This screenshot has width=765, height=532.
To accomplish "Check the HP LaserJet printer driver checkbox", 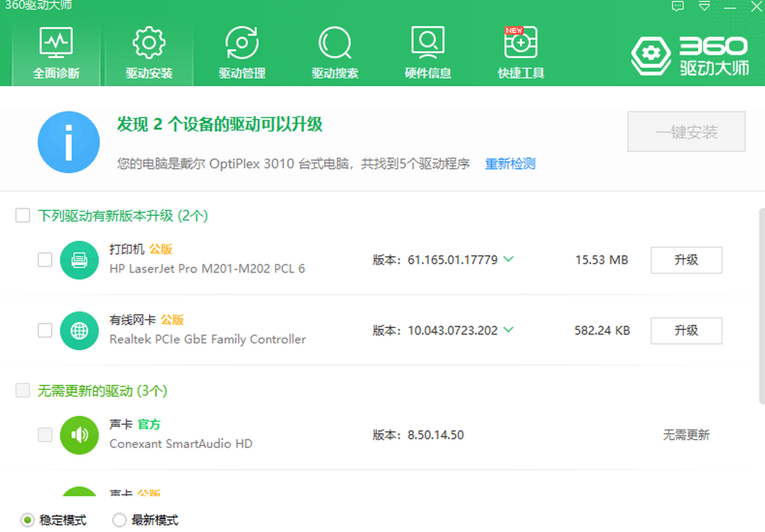I will (x=45, y=260).
